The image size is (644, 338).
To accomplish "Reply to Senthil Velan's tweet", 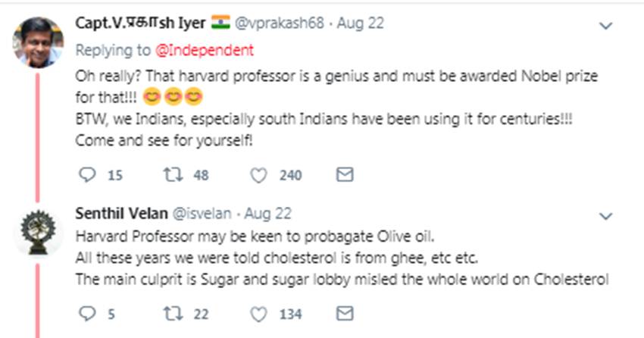I will tap(87, 314).
